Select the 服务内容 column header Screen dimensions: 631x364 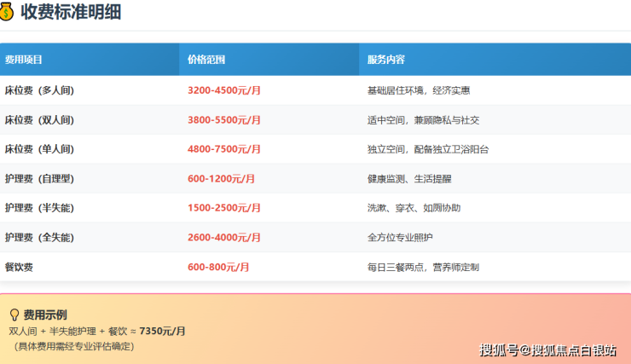point(385,60)
